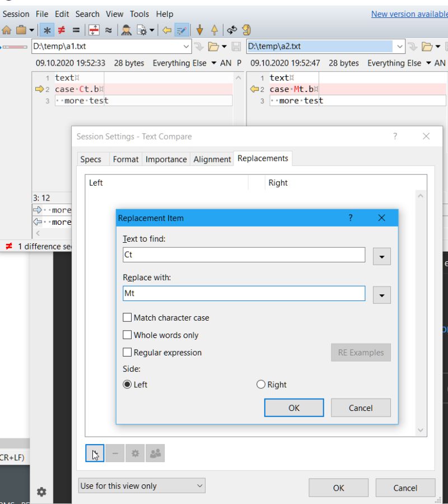Open the Home screen toolbar icon
Screen dimensions: 448x504
pos(7,29)
